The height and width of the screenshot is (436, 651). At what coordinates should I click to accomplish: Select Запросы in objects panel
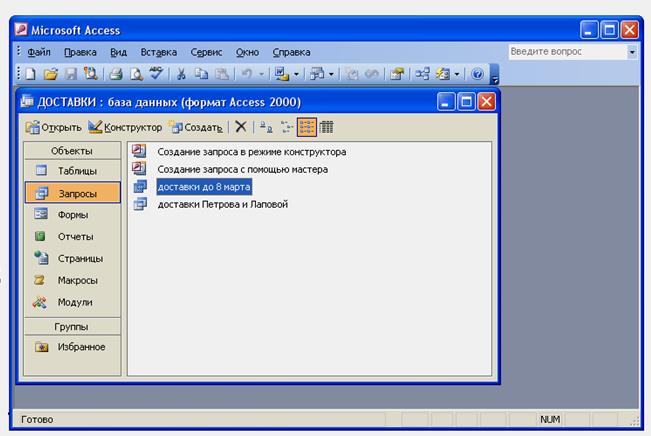pyautogui.click(x=73, y=193)
